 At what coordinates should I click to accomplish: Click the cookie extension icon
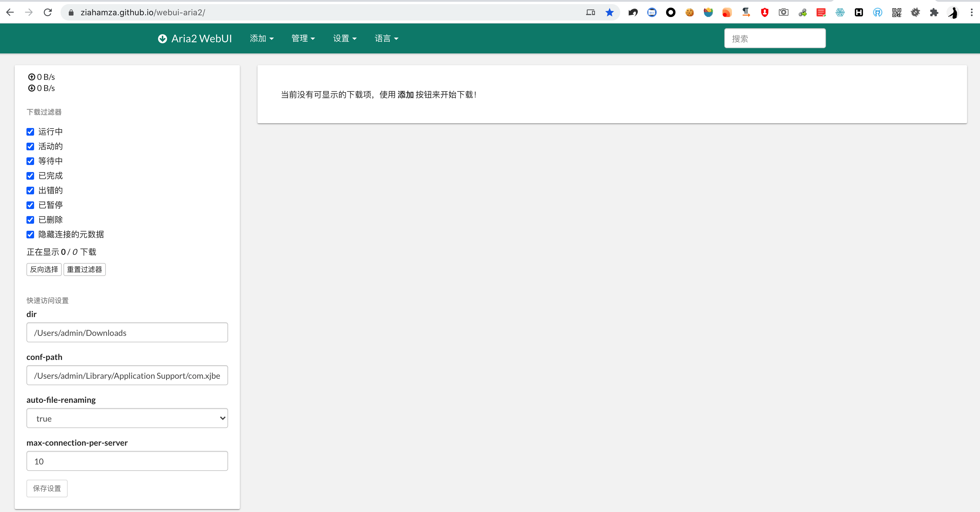pos(689,13)
